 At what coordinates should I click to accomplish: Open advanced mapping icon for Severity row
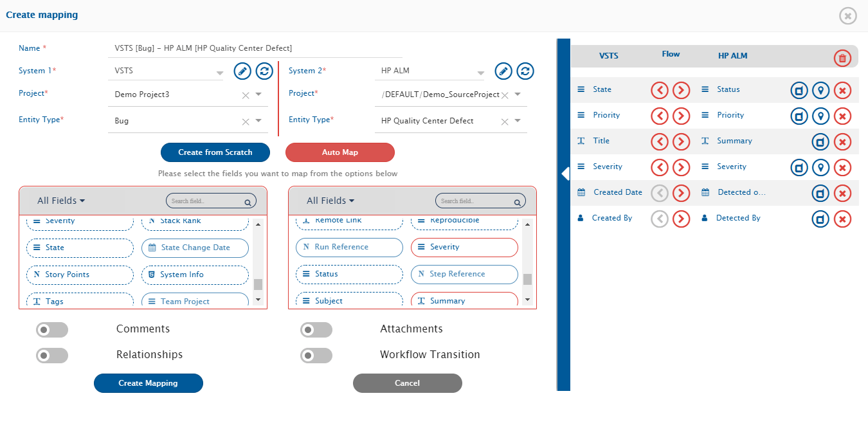click(799, 168)
